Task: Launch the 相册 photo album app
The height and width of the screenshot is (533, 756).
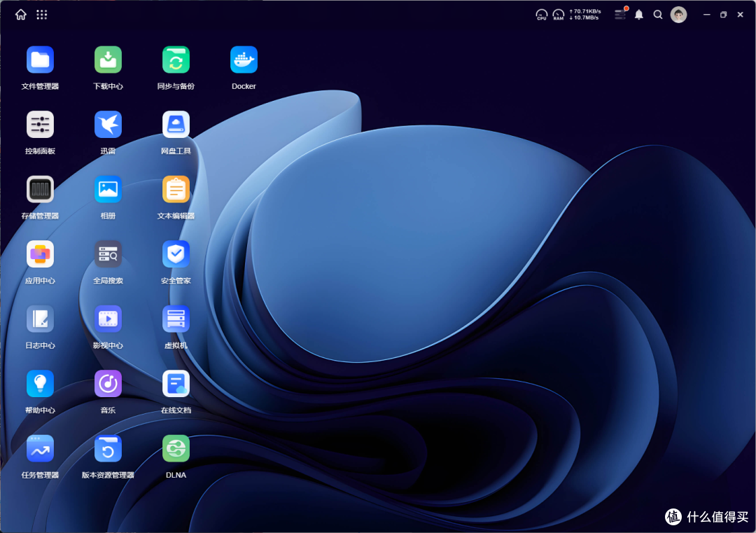Action: click(x=108, y=190)
